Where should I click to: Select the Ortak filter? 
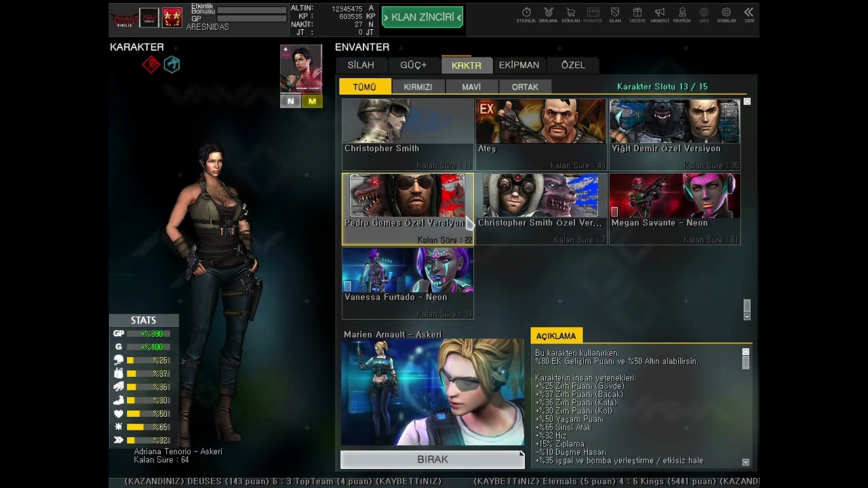tap(525, 87)
